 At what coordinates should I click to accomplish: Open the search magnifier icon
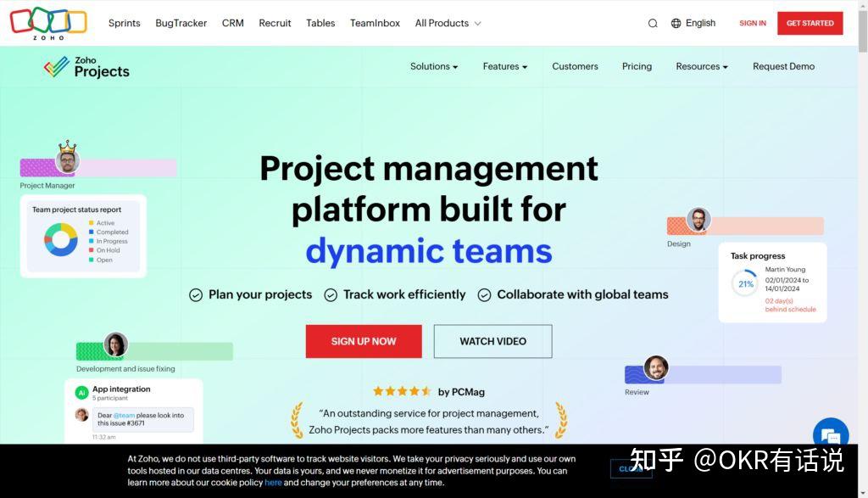(653, 23)
